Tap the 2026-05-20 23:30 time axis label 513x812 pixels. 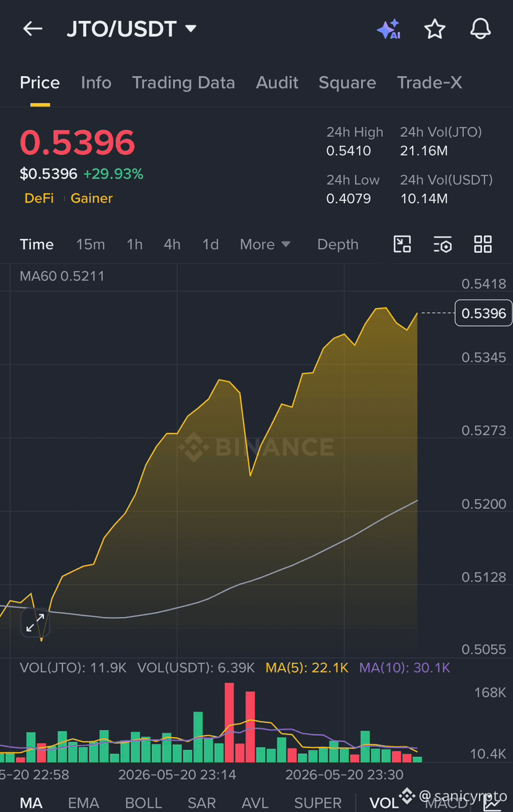coord(344,775)
